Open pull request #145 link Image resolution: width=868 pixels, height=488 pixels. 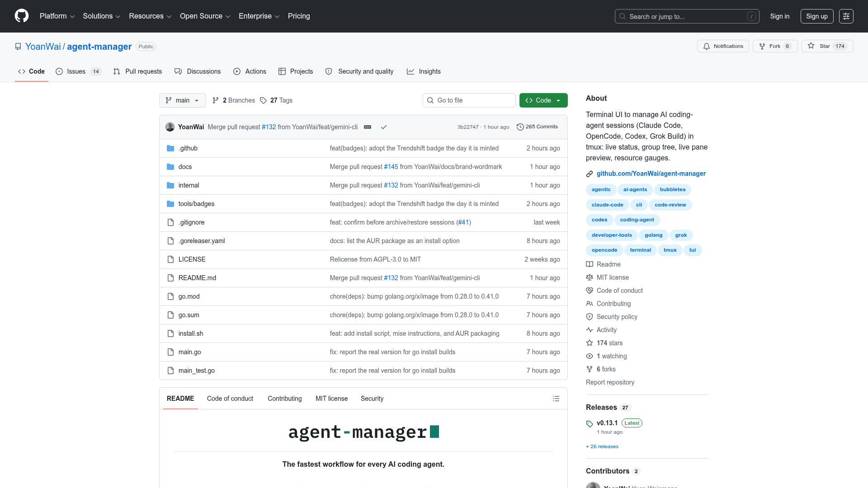coord(391,167)
